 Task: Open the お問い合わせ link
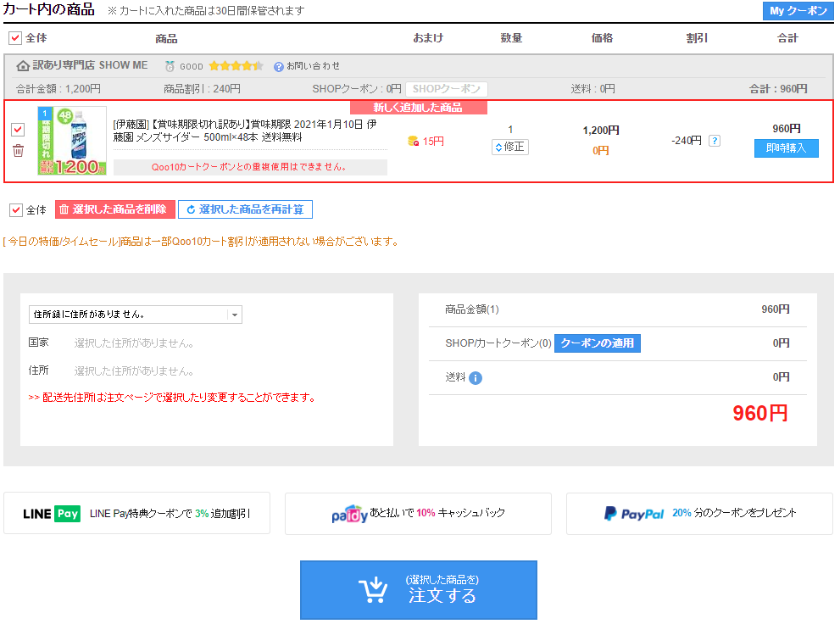[313, 66]
